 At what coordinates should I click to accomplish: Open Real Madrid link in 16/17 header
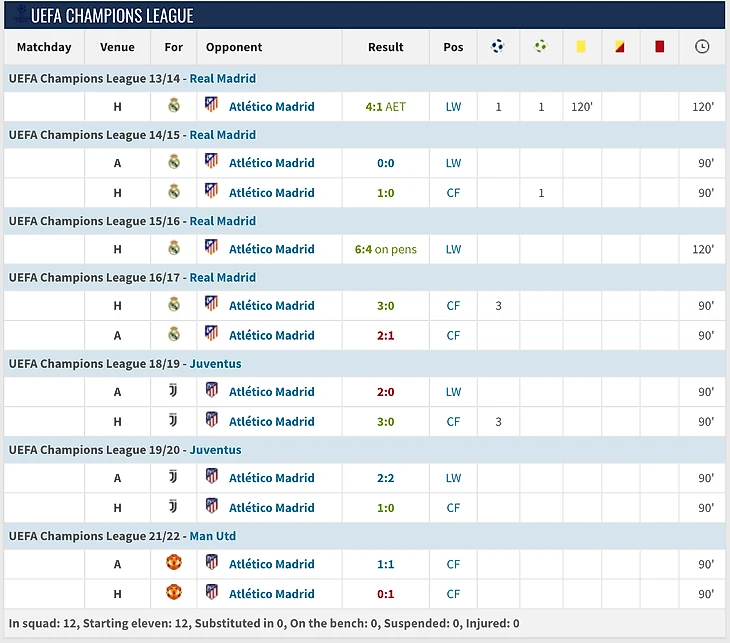[223, 277]
